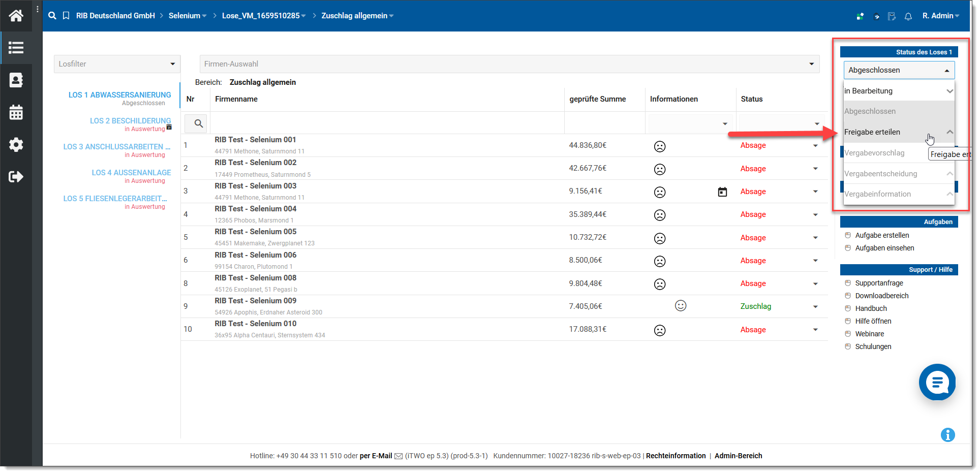Image resolution: width=980 pixels, height=474 pixels.
Task: Open the calendar sidebar icon
Action: click(x=16, y=112)
